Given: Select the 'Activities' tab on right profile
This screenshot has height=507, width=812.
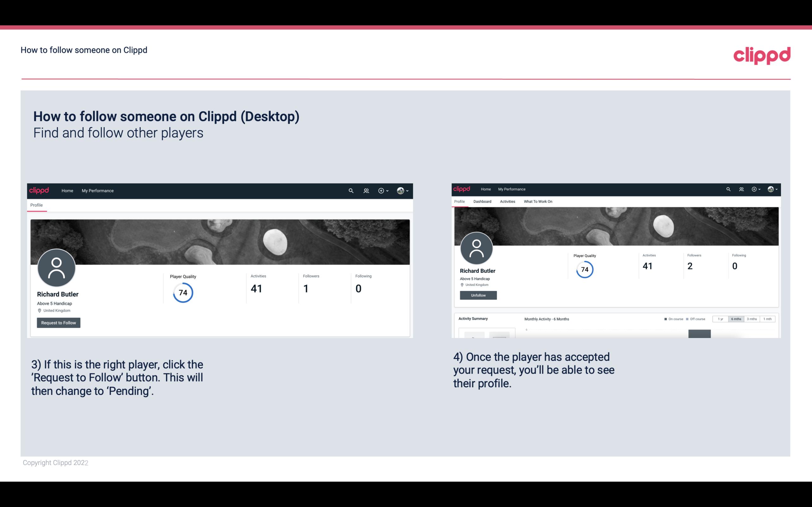Looking at the screenshot, I should click(x=507, y=201).
